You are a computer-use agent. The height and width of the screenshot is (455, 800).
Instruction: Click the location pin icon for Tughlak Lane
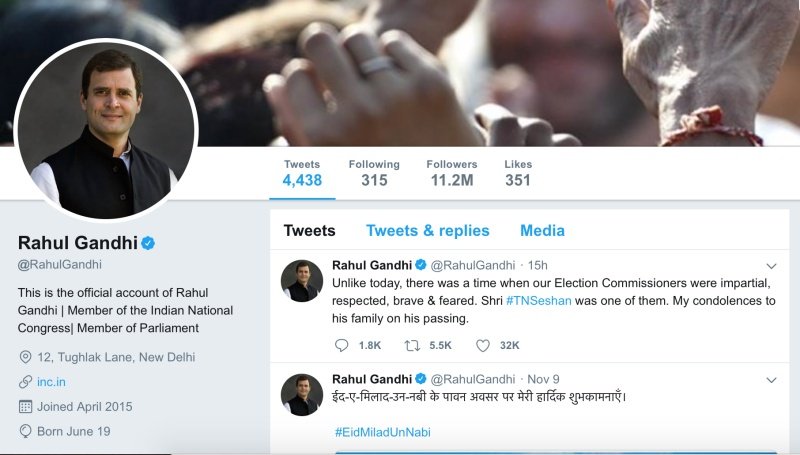point(26,357)
